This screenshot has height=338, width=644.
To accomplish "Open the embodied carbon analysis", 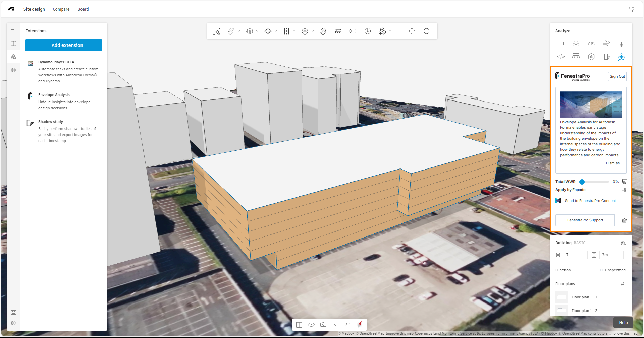I will pos(591,57).
